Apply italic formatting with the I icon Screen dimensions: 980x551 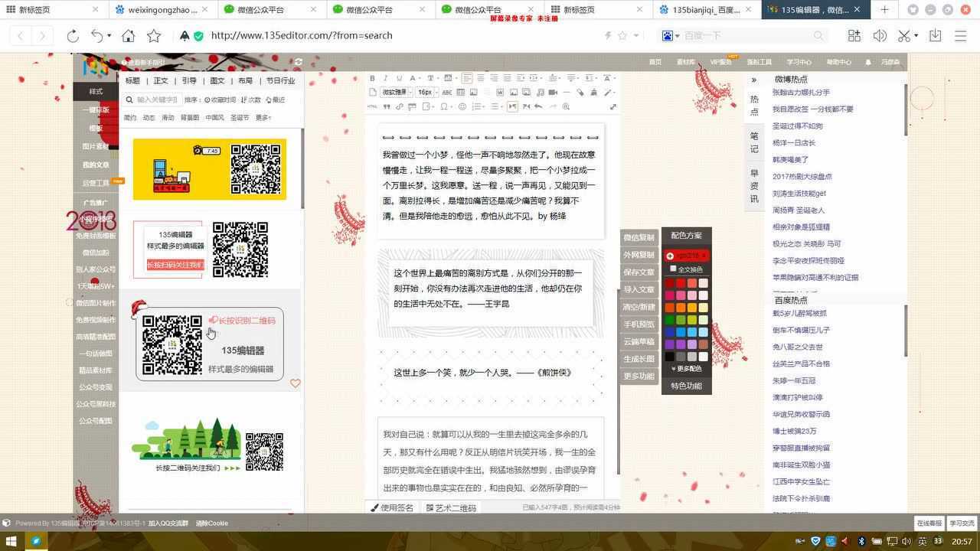point(385,77)
